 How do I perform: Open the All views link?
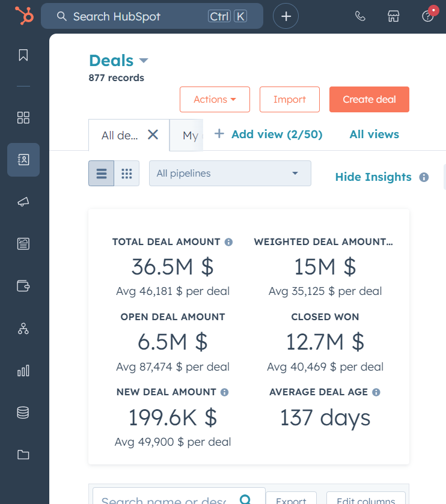[374, 135]
